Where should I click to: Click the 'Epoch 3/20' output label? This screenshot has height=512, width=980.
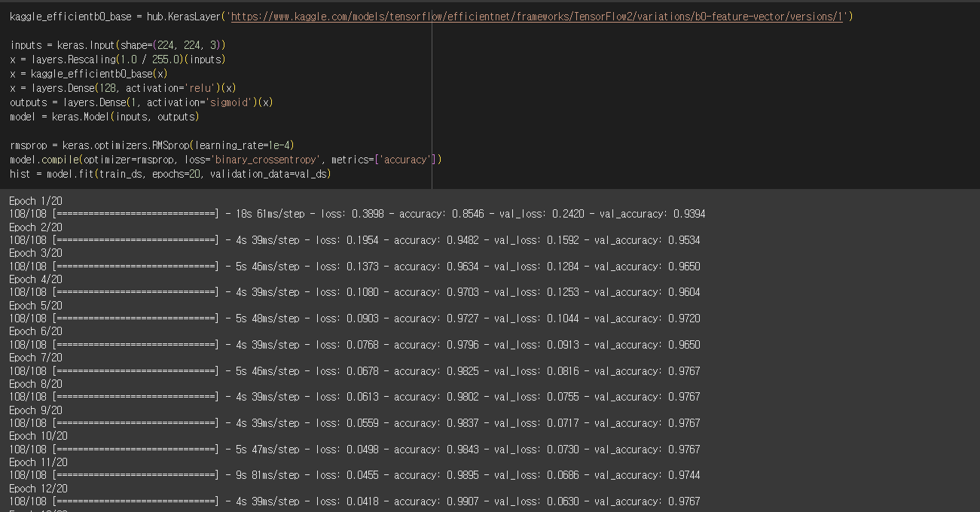(35, 253)
